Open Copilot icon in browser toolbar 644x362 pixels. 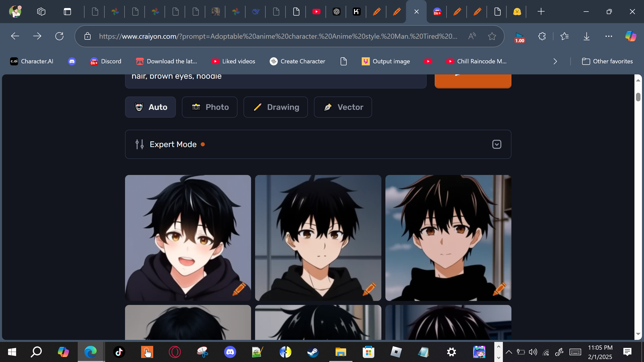point(631,36)
